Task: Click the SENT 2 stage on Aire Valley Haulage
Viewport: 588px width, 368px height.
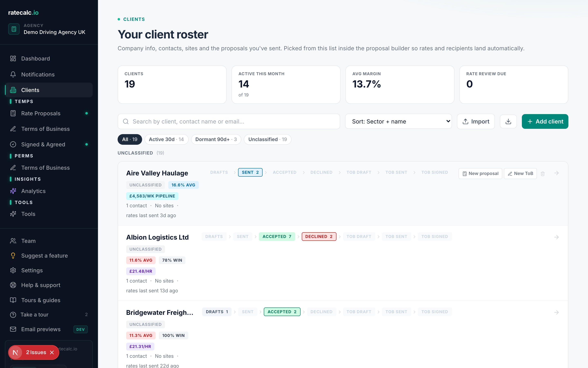Action: click(250, 172)
